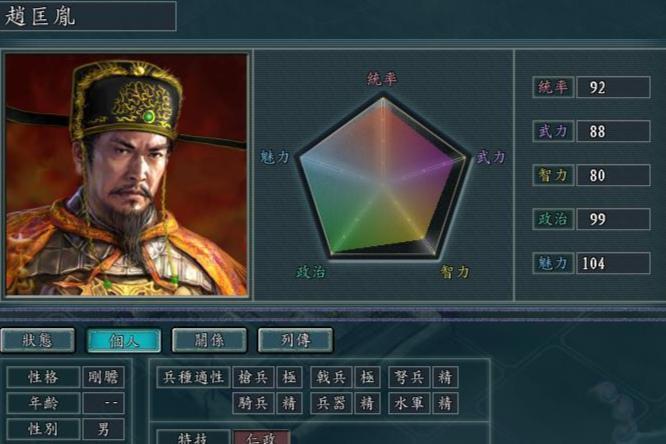
Task: Click the 趙匡胤 character portrait
Action: [x=126, y=174]
